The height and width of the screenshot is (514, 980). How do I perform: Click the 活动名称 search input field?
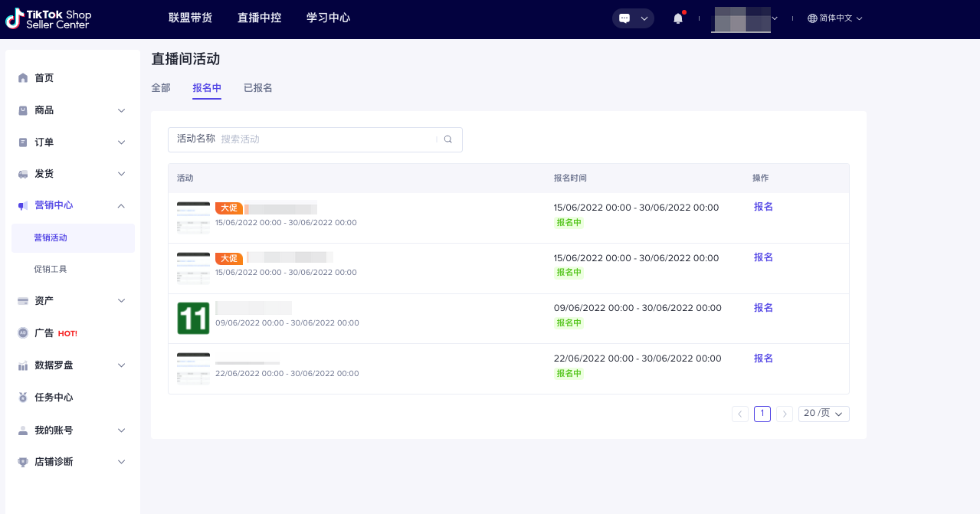point(326,139)
